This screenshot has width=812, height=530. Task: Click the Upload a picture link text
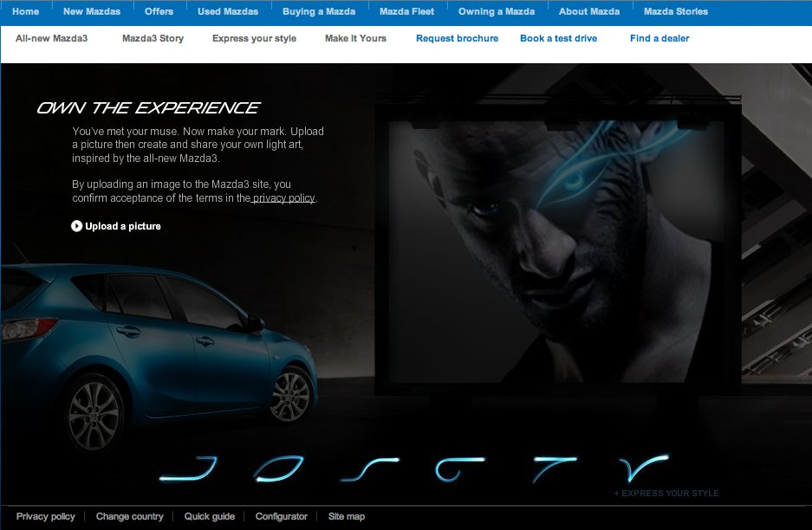(123, 226)
